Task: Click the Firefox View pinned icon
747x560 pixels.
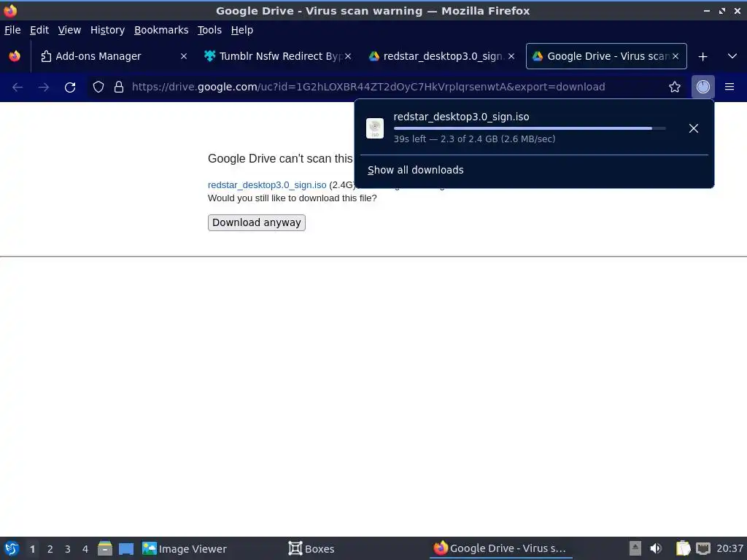Action: tap(15, 56)
